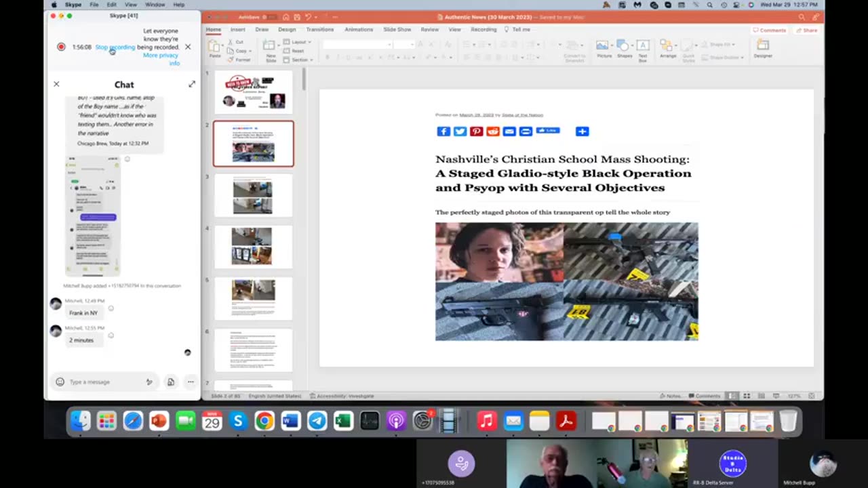The width and height of the screenshot is (868, 488).
Task: Select slide 3 thumbnail
Action: [253, 196]
